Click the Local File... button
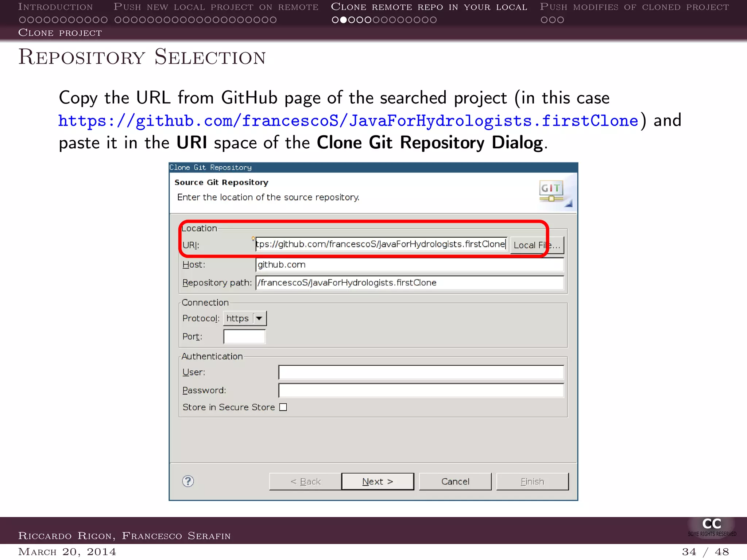 click(x=537, y=245)
